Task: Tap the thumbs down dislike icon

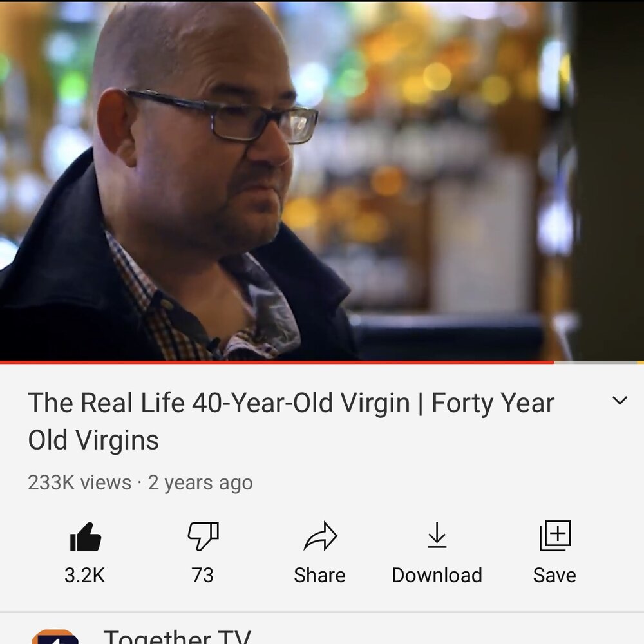Action: click(x=203, y=536)
